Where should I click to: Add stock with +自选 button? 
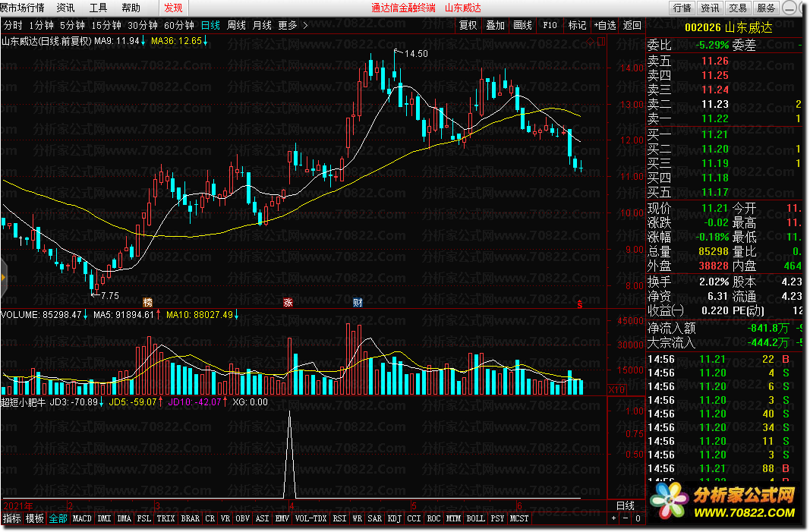tap(605, 25)
